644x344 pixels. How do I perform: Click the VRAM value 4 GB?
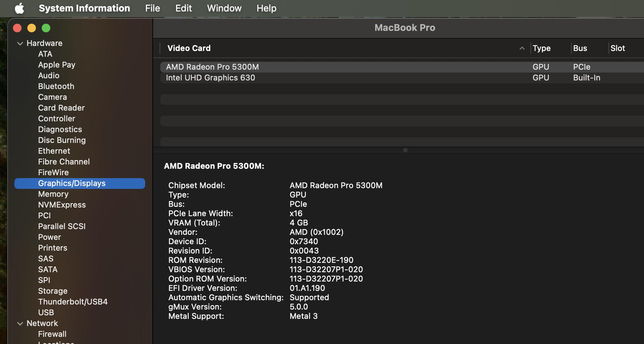[x=299, y=223]
